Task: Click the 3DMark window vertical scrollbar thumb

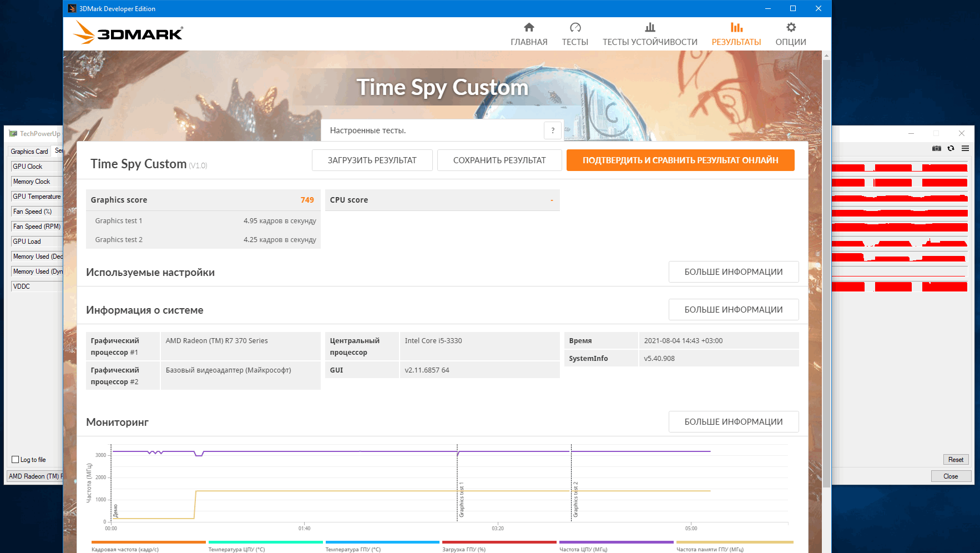Action: tap(826, 274)
